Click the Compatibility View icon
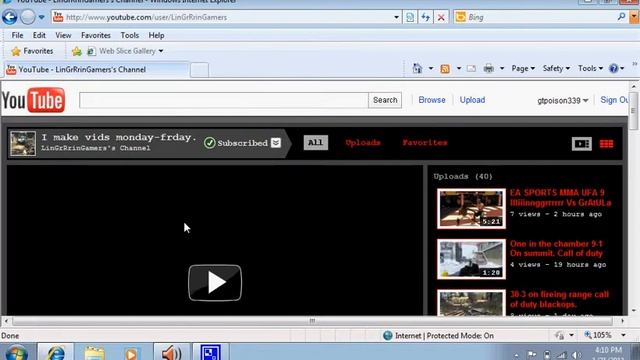640x360 pixels. [x=410, y=17]
